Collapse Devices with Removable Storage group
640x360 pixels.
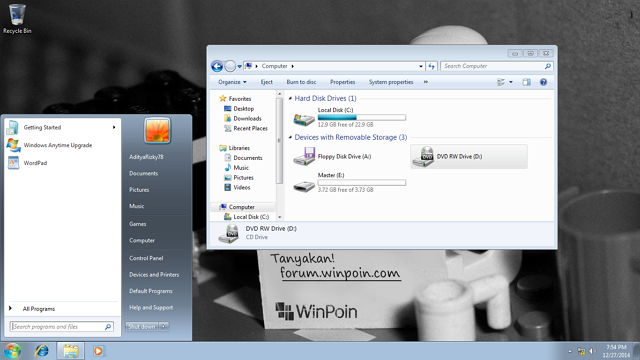(x=290, y=137)
